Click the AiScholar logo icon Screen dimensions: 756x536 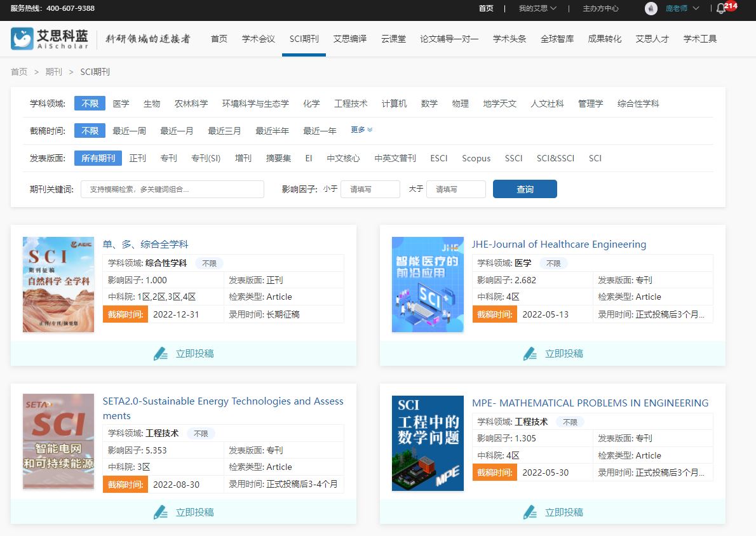[22, 39]
